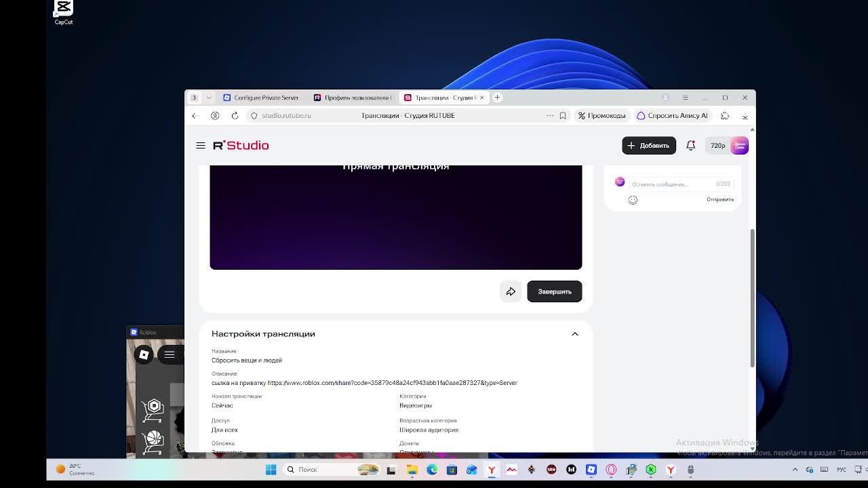
Task: Click the Для всех access value
Action: tap(224, 430)
